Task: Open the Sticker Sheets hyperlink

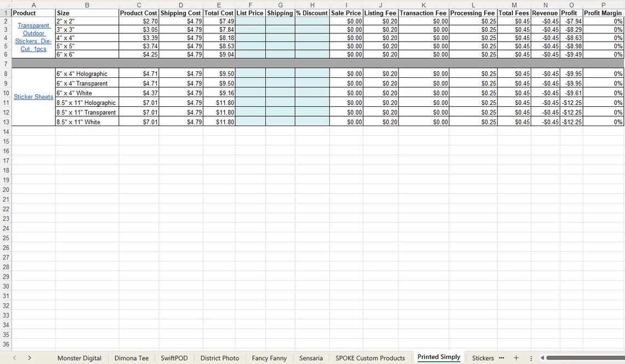Action: [x=33, y=96]
